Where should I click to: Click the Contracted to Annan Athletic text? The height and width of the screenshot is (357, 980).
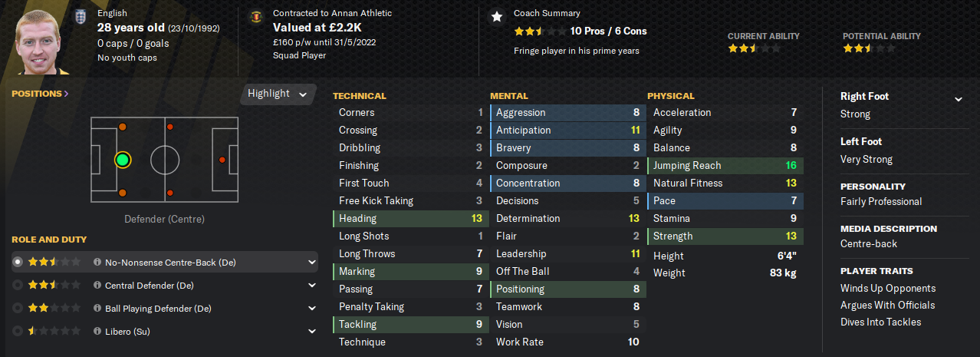pyautogui.click(x=332, y=13)
